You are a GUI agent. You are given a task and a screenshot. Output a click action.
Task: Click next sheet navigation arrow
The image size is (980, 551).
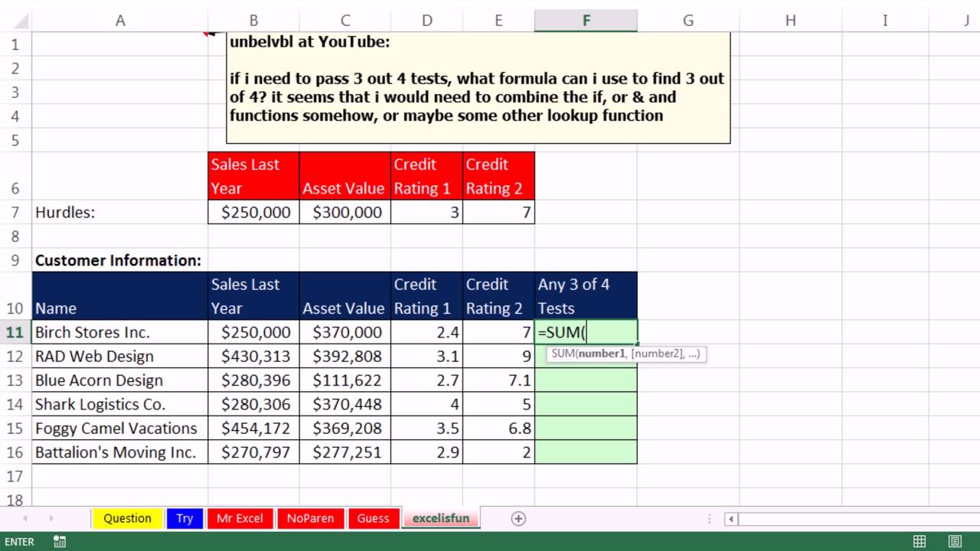pyautogui.click(x=51, y=519)
